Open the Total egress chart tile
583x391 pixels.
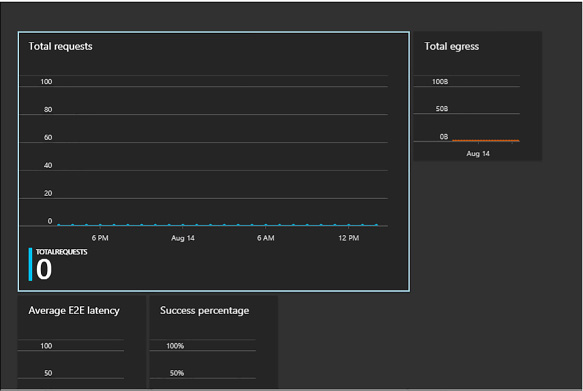(x=477, y=96)
